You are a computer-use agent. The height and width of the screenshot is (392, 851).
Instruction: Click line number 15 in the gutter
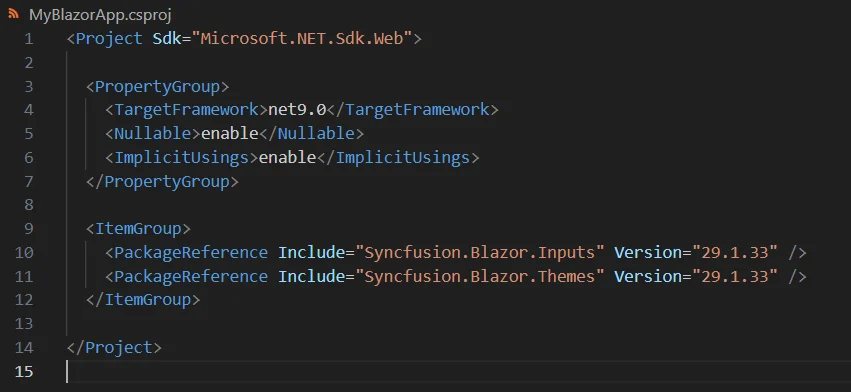pos(24,371)
